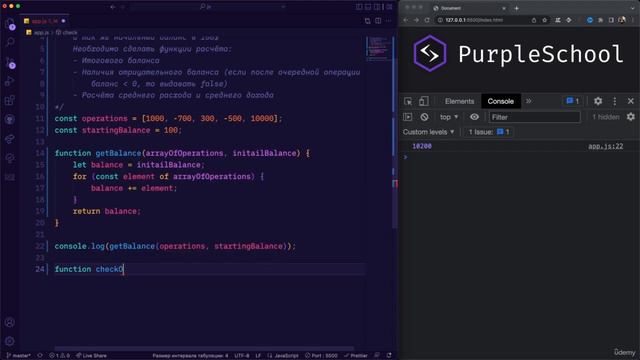The image size is (640, 360).
Task: Click the split editor icon
Action: [x=378, y=20]
